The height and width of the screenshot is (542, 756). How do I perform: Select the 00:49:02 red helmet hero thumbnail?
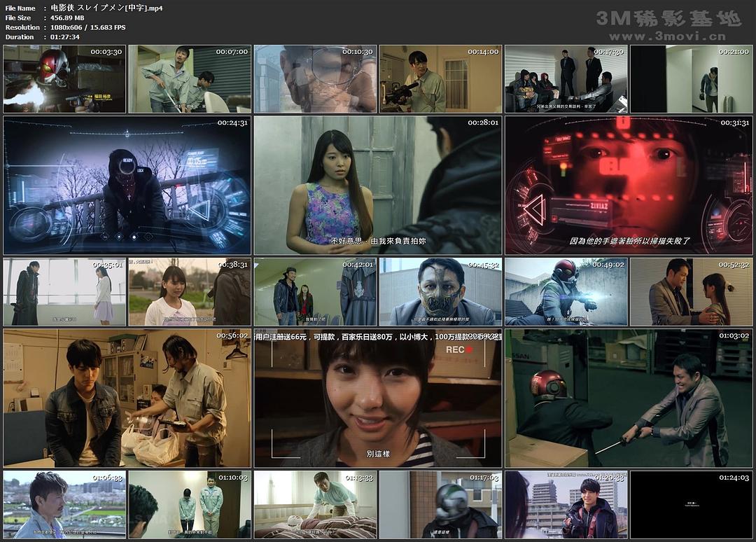[566, 292]
